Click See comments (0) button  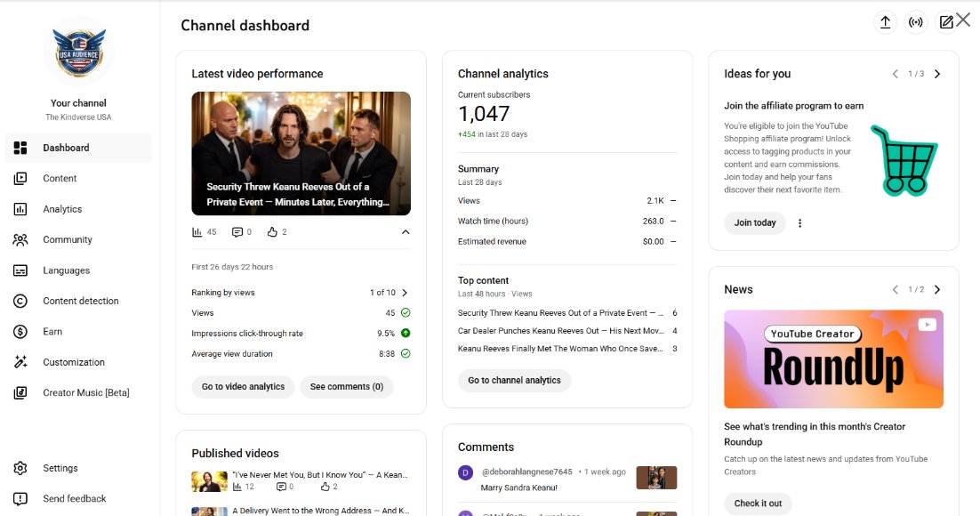[x=347, y=386]
